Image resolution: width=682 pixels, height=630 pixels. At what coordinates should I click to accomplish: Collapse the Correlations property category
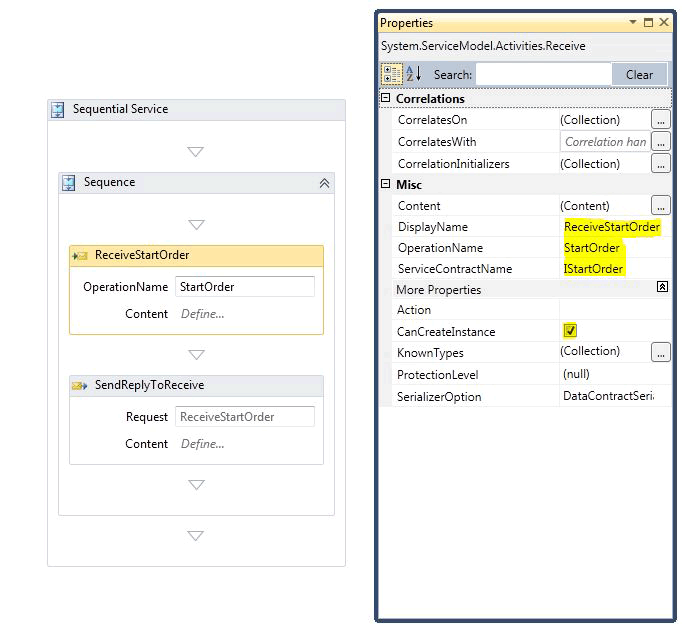pos(385,98)
